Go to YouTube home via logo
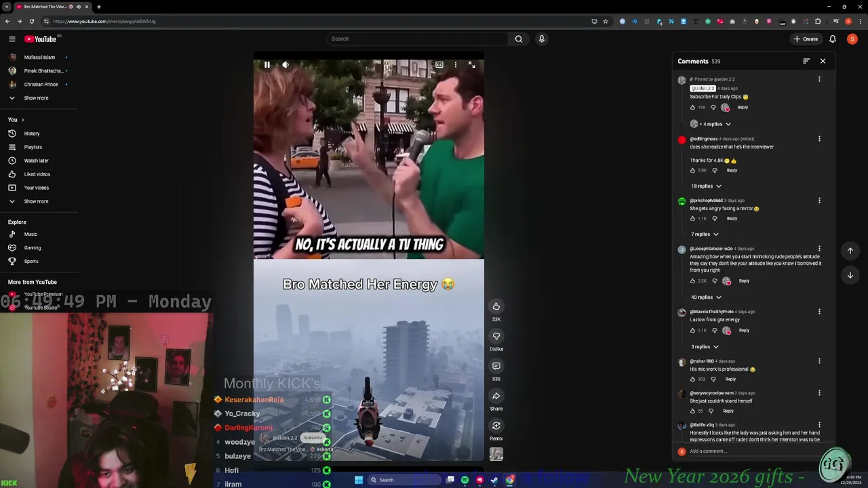 (41, 39)
